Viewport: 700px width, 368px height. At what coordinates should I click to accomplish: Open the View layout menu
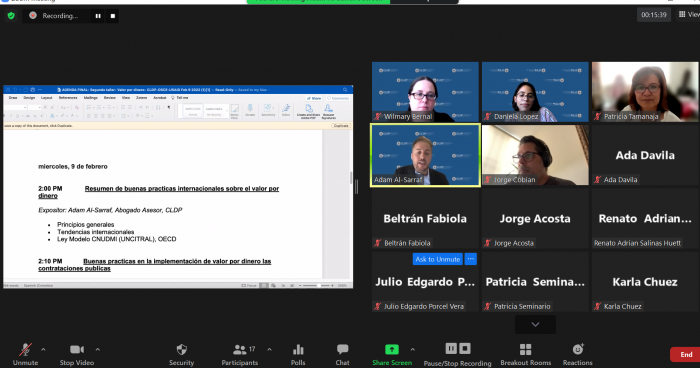[x=689, y=15]
